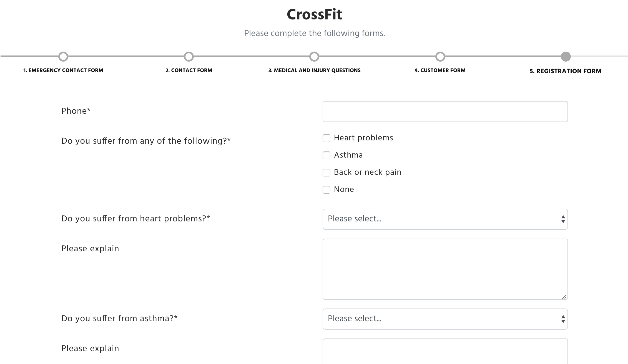Click the Medical and Injury Questions step circle
This screenshot has width=628, height=364.
[x=314, y=57]
